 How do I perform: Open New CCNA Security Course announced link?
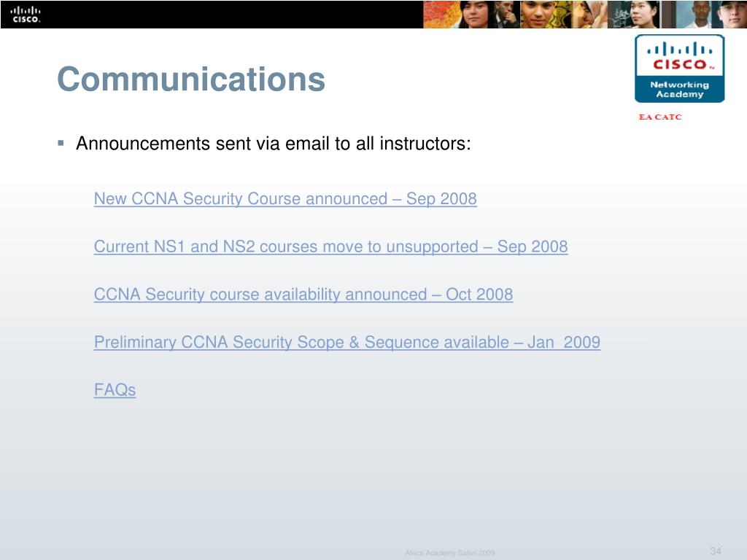click(x=285, y=198)
